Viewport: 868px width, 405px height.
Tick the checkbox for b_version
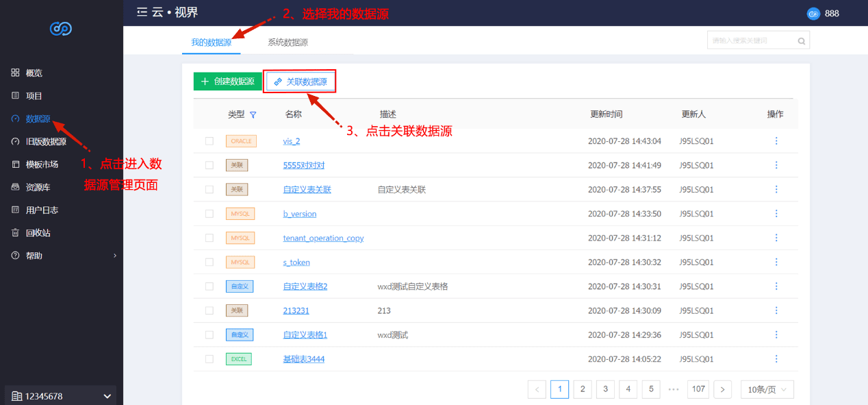click(209, 214)
